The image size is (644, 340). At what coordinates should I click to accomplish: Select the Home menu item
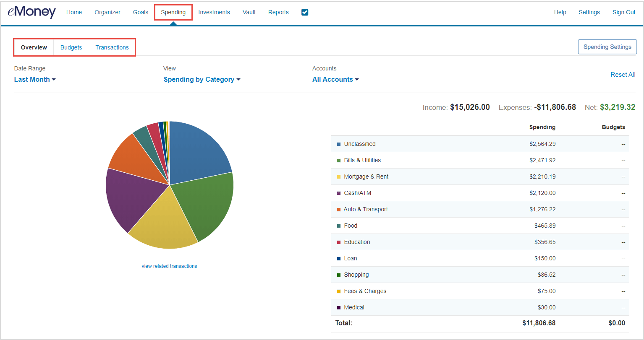pos(74,12)
